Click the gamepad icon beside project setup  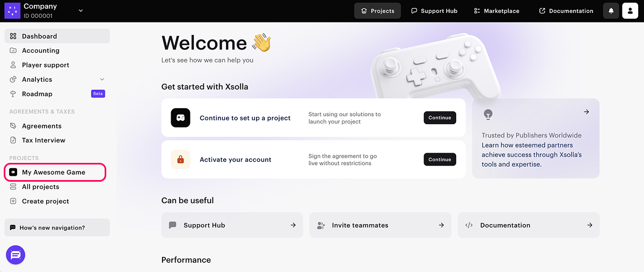[x=180, y=118]
